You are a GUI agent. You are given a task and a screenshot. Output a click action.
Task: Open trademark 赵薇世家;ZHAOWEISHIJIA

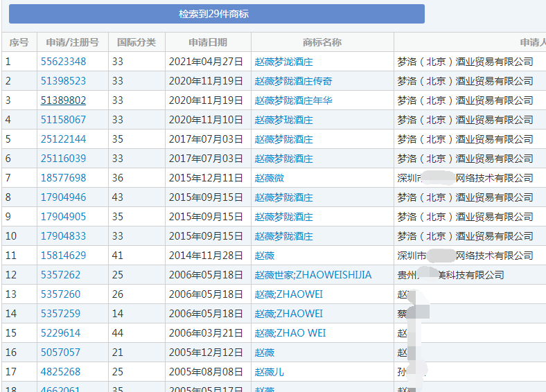pos(313,275)
